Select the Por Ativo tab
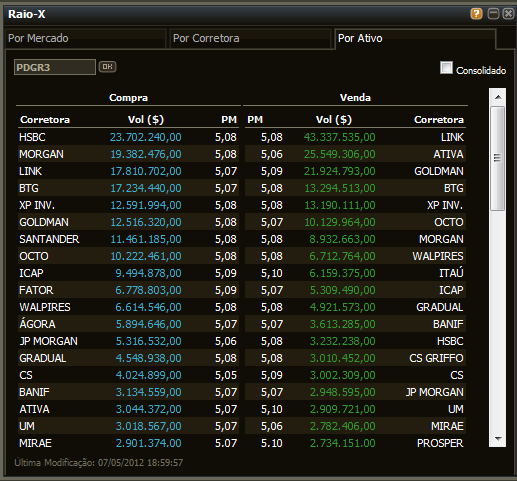Viewport: 517px width, 481px height. (x=415, y=39)
